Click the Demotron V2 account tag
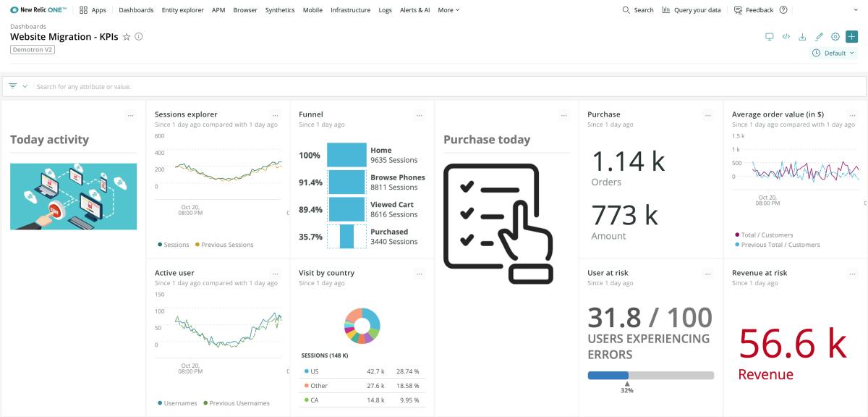Image resolution: width=868 pixels, height=417 pixels. point(33,50)
